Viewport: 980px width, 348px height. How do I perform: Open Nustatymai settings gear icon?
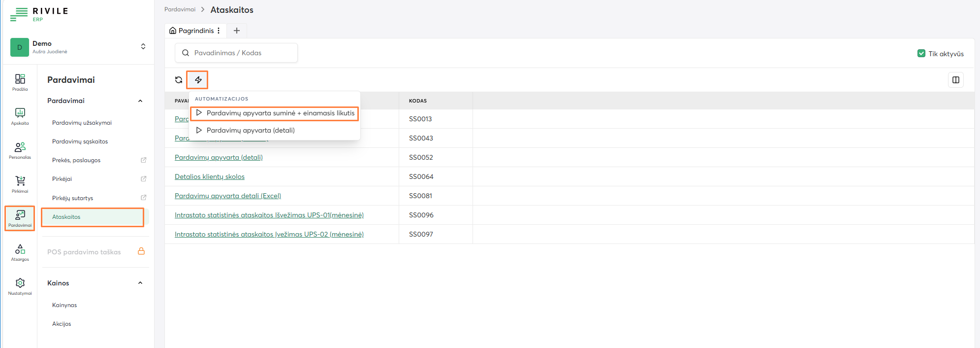[x=20, y=286]
